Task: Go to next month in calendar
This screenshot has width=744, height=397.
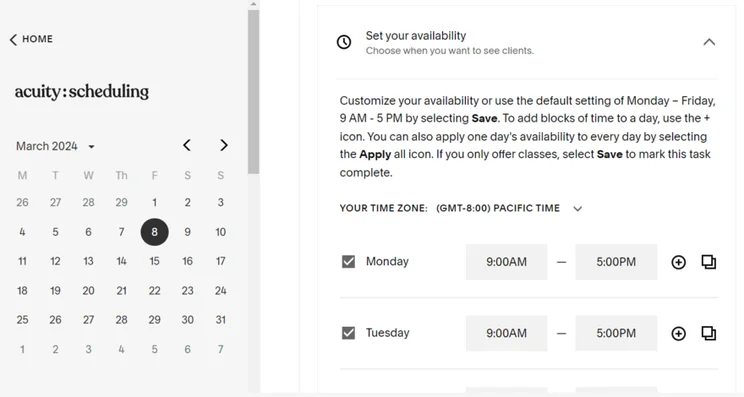Action: click(223, 145)
